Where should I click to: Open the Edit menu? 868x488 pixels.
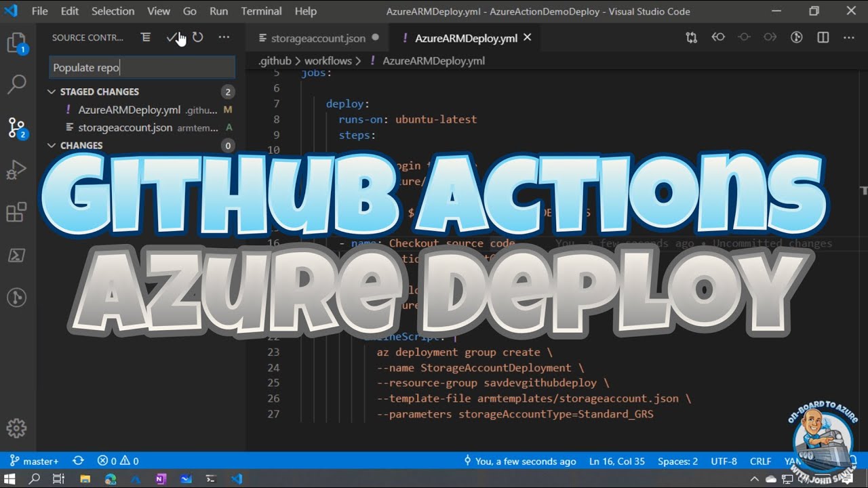pyautogui.click(x=69, y=11)
